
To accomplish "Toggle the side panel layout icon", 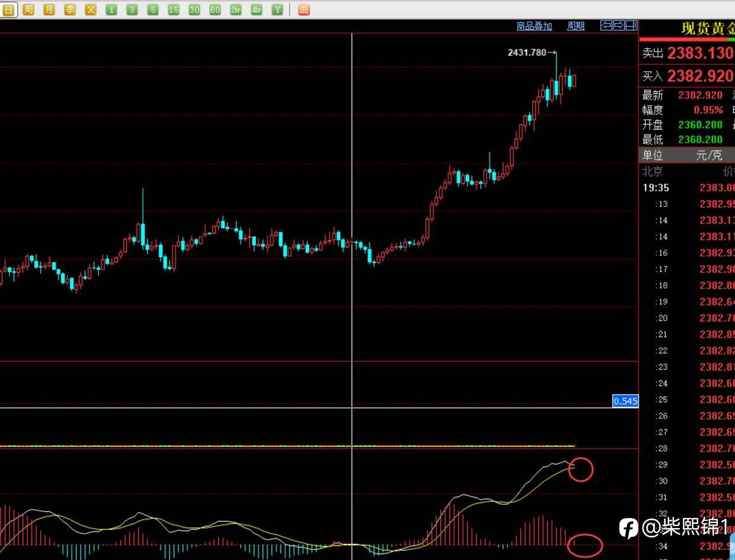I will pyautogui.click(x=631, y=25).
